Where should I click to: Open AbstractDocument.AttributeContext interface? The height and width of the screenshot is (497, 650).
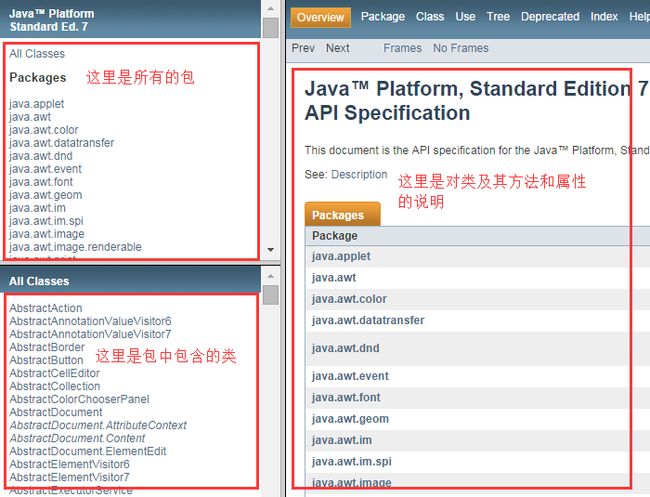(x=98, y=425)
